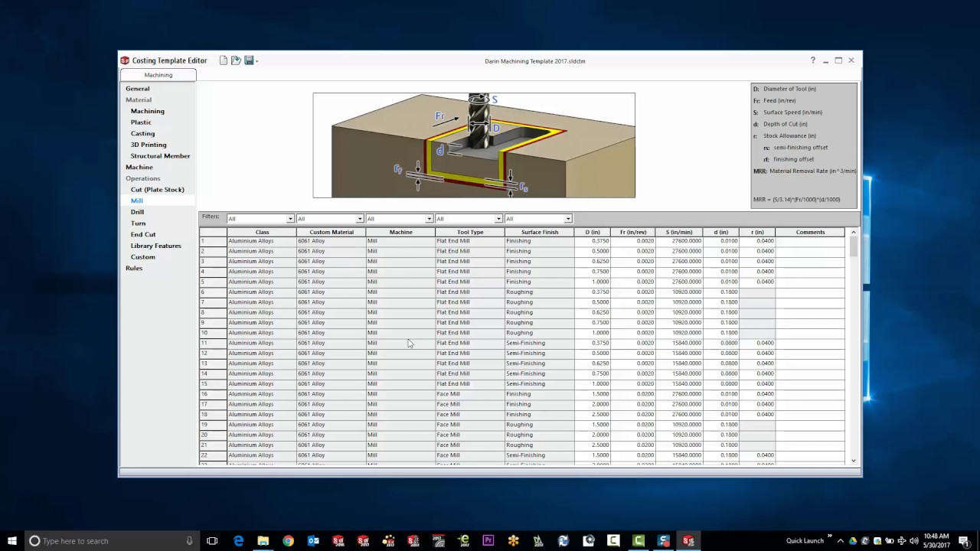Open the Rules section
The width and height of the screenshot is (980, 551).
click(134, 268)
